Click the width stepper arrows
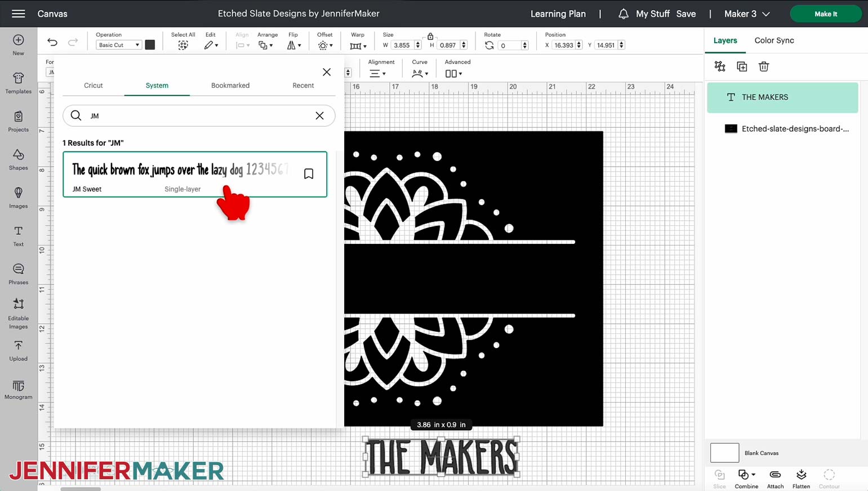The image size is (868, 491). coord(418,45)
